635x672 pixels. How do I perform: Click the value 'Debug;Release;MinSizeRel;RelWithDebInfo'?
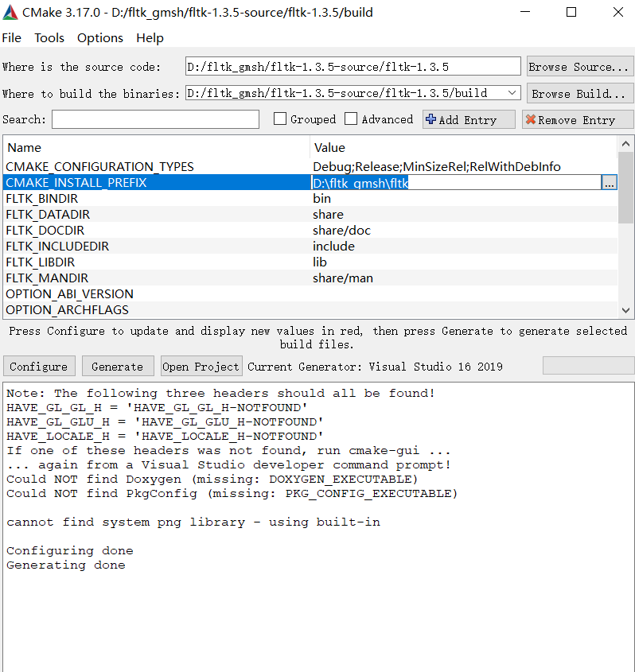coord(437,167)
